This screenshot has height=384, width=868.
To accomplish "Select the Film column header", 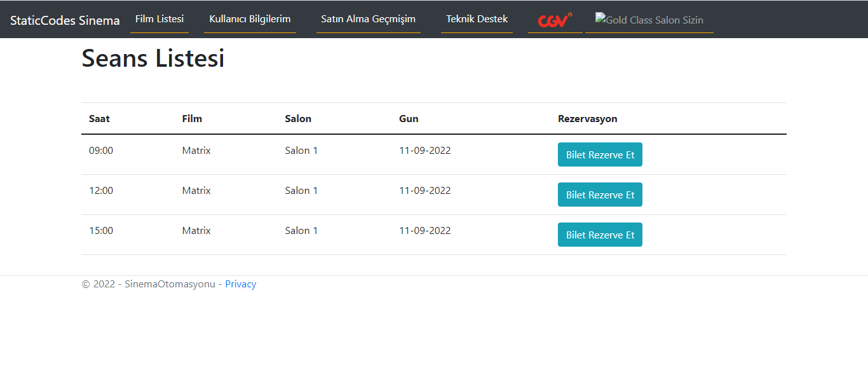I will point(191,118).
